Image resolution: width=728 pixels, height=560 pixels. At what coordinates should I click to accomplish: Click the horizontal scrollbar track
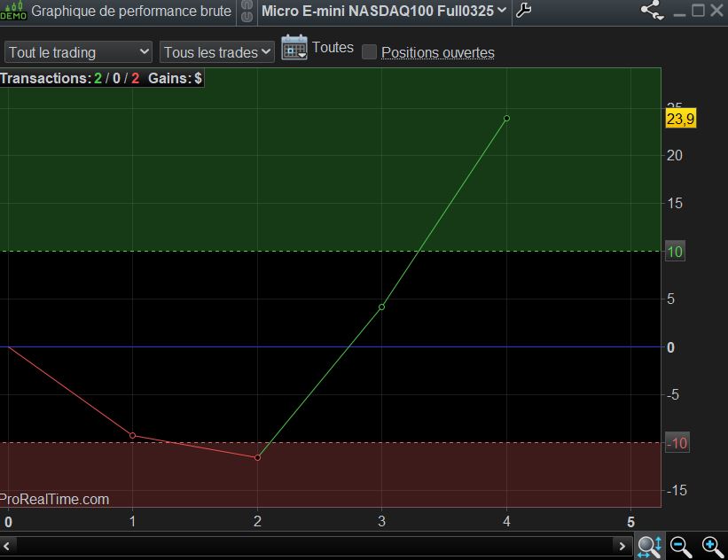click(315, 546)
